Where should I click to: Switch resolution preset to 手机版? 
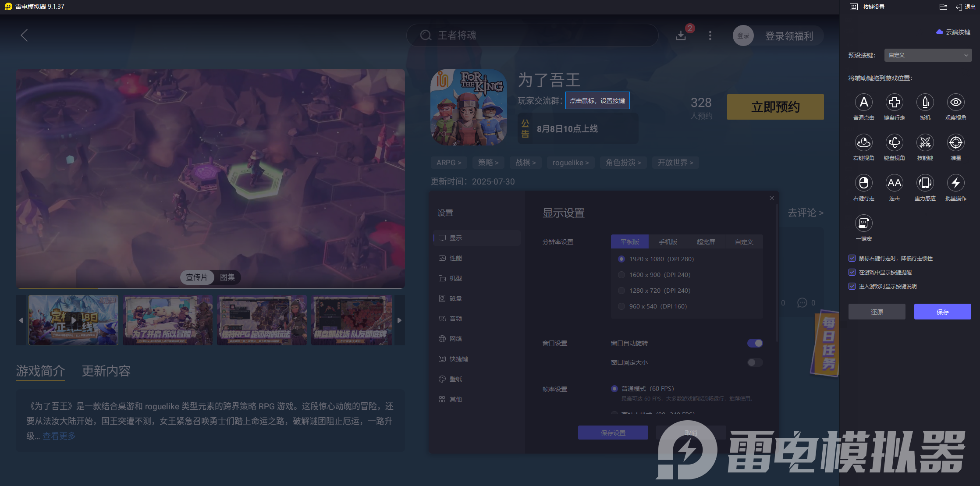(667, 241)
